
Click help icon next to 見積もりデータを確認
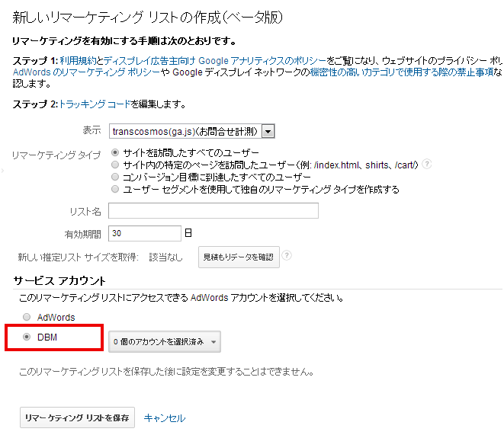(x=286, y=256)
